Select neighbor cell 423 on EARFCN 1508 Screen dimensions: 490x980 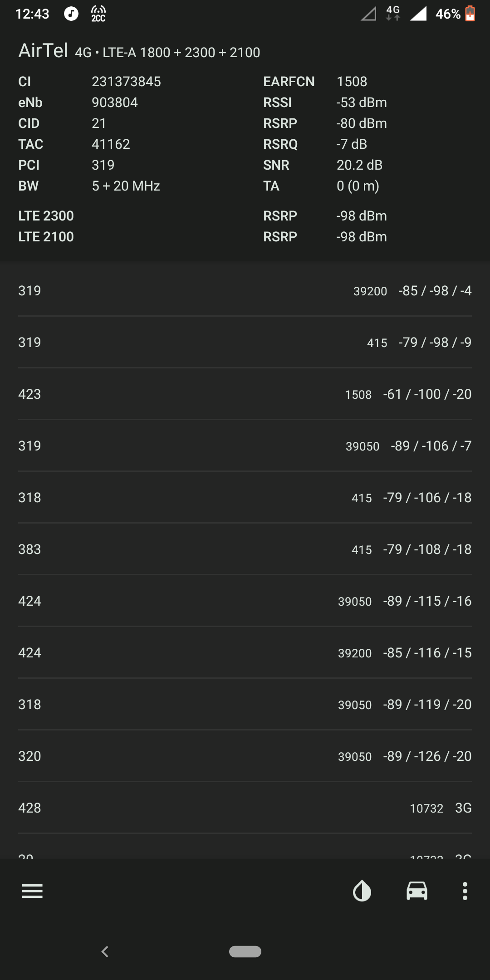click(x=245, y=394)
